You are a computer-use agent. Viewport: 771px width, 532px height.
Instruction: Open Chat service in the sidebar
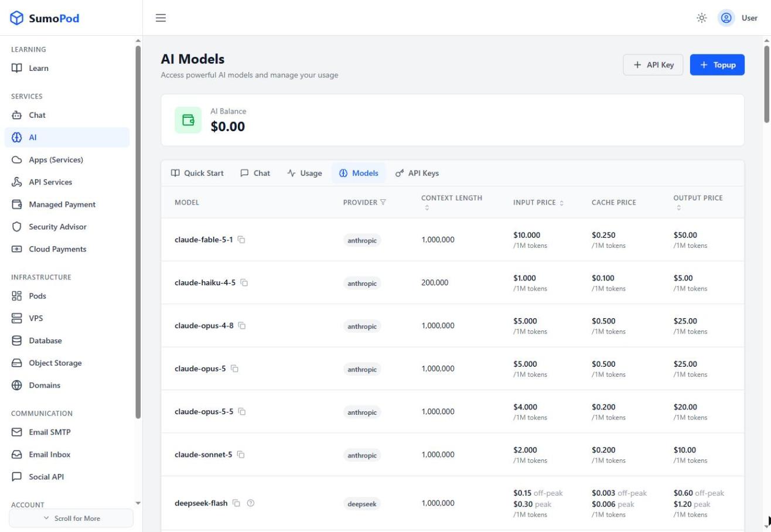[x=67, y=115]
